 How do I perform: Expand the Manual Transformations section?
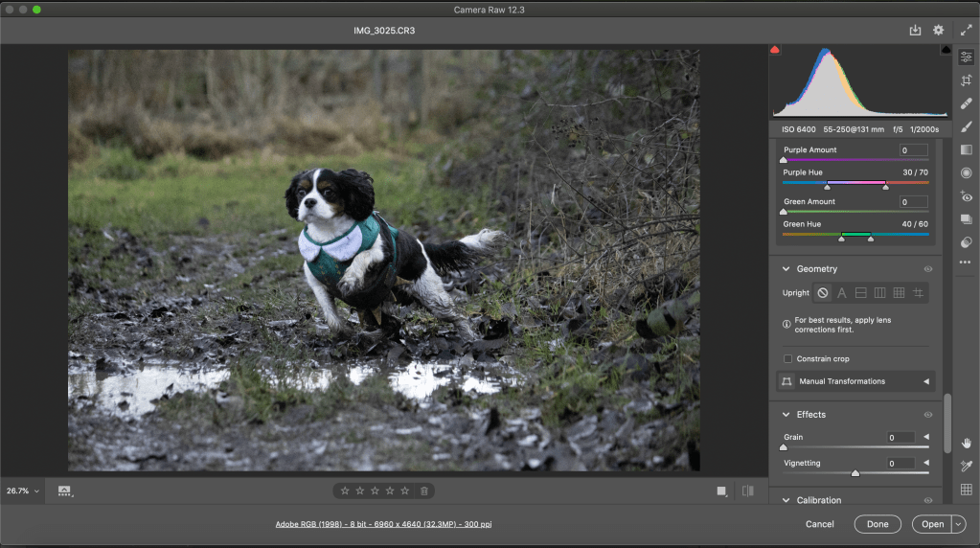925,381
